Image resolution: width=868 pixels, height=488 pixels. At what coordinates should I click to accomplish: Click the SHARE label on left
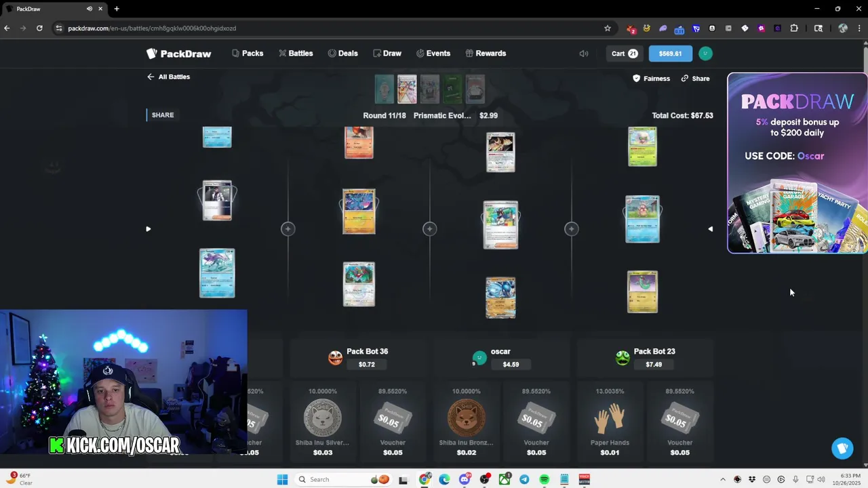point(163,115)
